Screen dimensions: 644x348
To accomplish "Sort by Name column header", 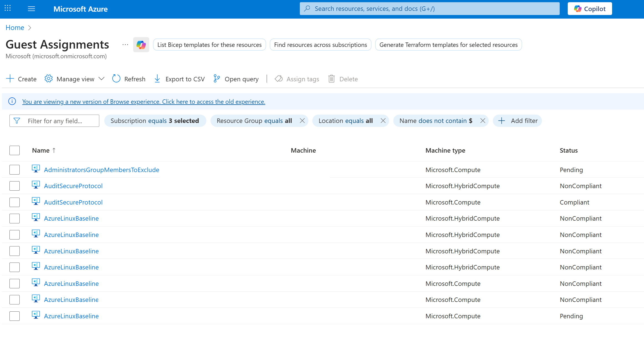I will [44, 150].
